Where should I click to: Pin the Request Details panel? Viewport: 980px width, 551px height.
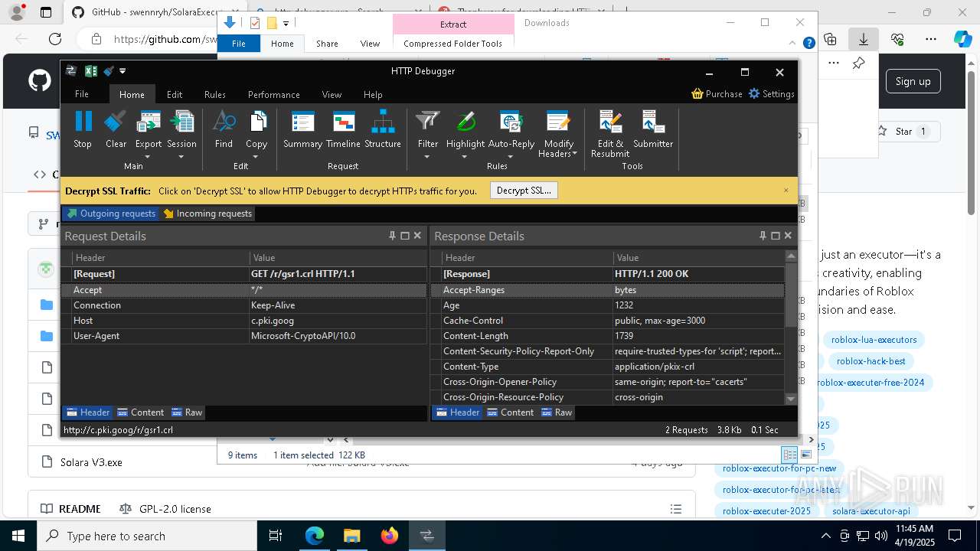pyautogui.click(x=392, y=236)
